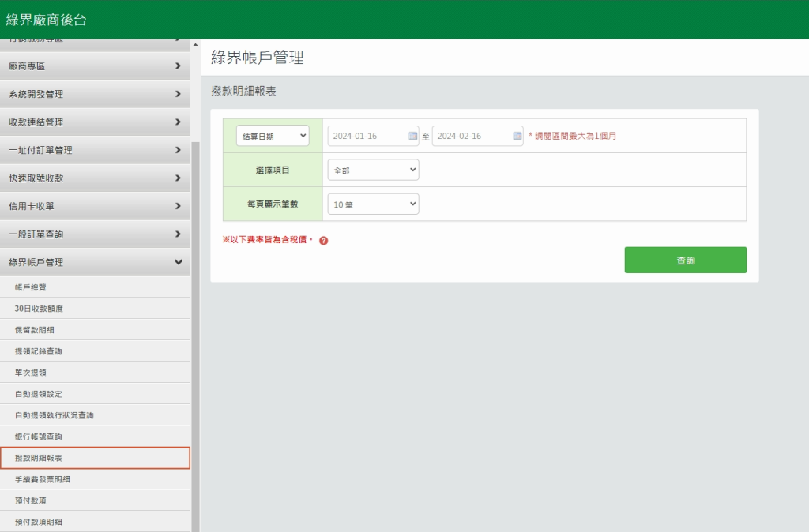Image resolution: width=809 pixels, height=532 pixels.
Task: Click the red note 調閱區間最大為1個月
Action: click(x=572, y=136)
